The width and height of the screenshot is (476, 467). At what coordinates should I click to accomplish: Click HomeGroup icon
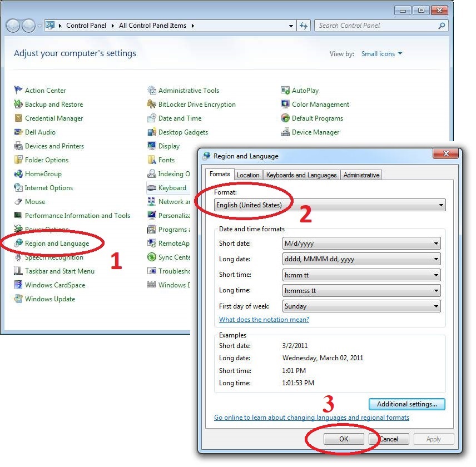pyautogui.click(x=18, y=173)
